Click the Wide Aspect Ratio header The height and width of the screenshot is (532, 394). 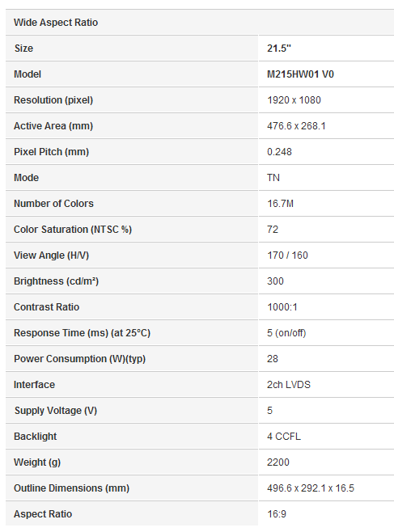click(x=56, y=23)
